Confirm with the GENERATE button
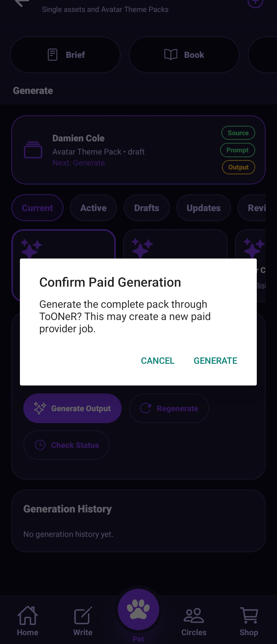Image resolution: width=277 pixels, height=644 pixels. tap(215, 361)
